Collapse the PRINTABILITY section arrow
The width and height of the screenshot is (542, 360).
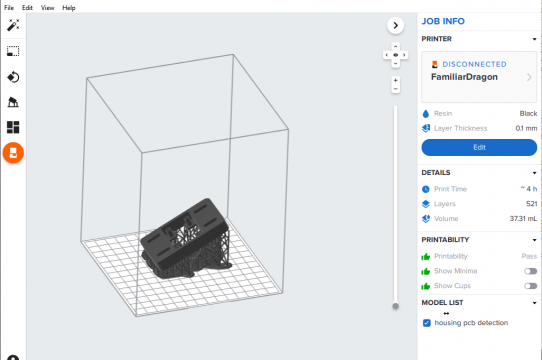534,240
